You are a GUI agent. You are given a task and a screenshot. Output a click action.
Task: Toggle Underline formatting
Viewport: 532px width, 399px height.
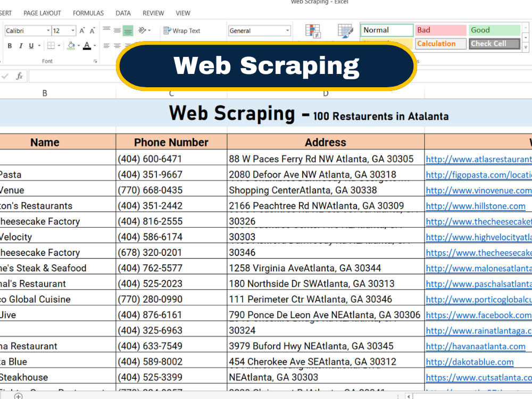31,45
